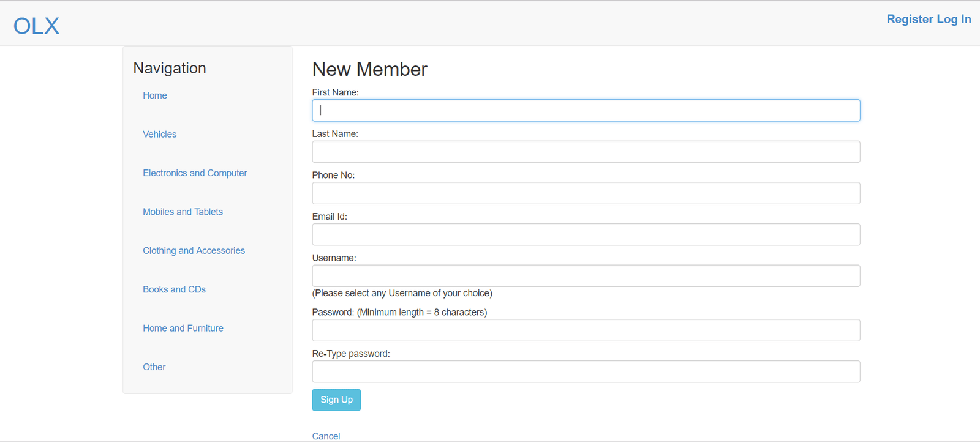Select the Other category
The height and width of the screenshot is (443, 980).
pyautogui.click(x=154, y=367)
